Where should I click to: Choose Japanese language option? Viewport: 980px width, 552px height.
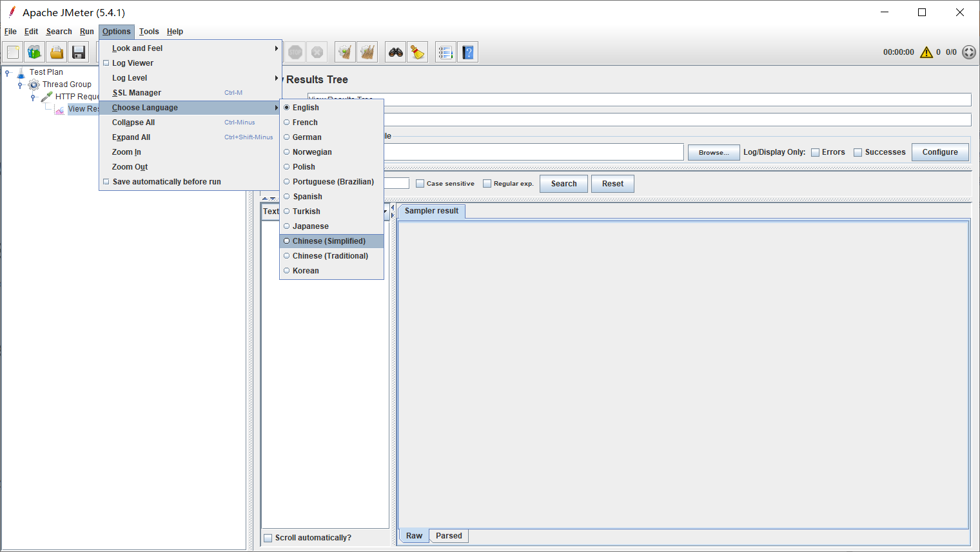coord(331,226)
